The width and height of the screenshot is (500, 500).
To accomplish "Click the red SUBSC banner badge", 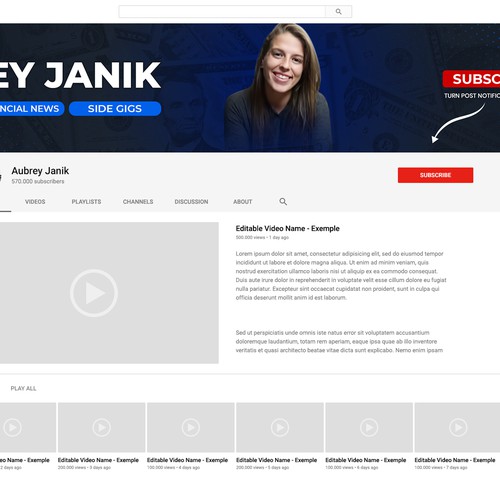I will [x=471, y=79].
